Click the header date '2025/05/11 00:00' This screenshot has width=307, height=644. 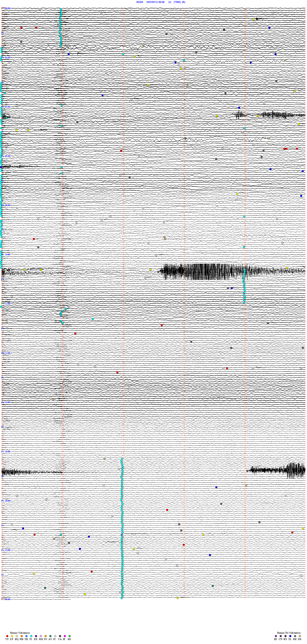(155, 2)
